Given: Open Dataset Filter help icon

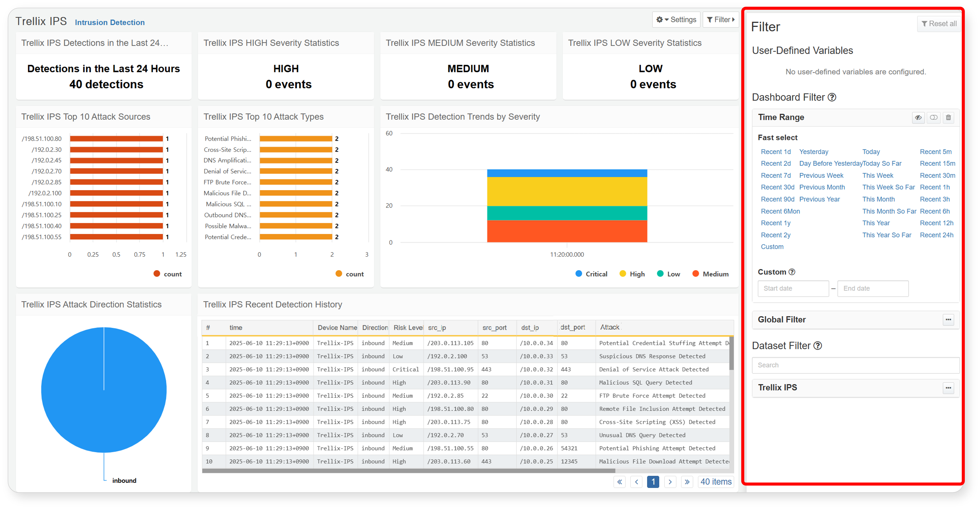Looking at the screenshot, I should [x=818, y=346].
